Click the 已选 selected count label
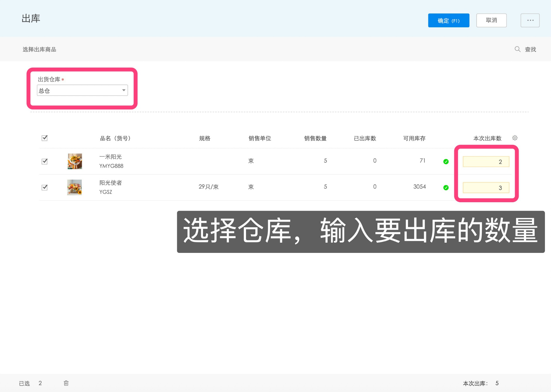The width and height of the screenshot is (551, 392). click(24, 383)
